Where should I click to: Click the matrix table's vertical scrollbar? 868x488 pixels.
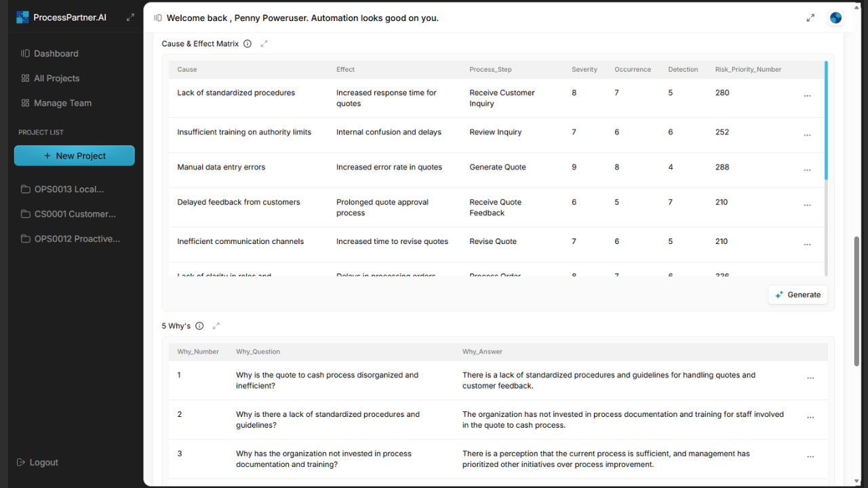[x=826, y=121]
